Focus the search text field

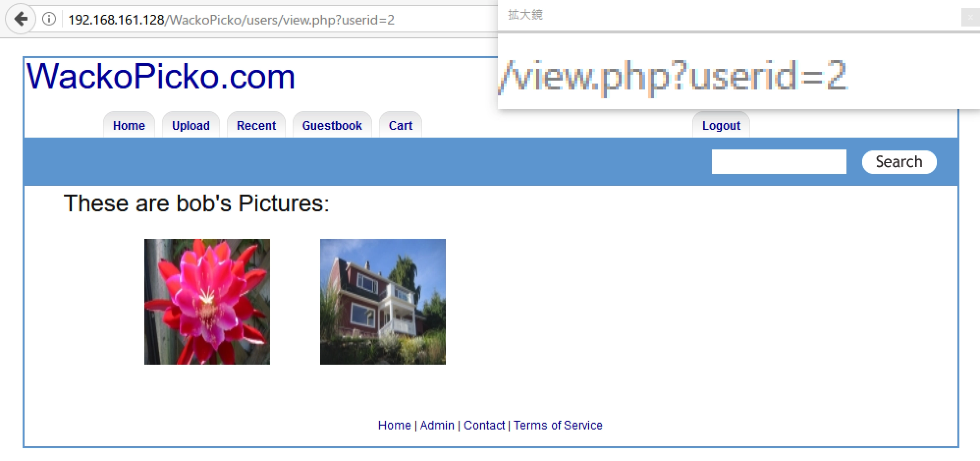pos(779,162)
